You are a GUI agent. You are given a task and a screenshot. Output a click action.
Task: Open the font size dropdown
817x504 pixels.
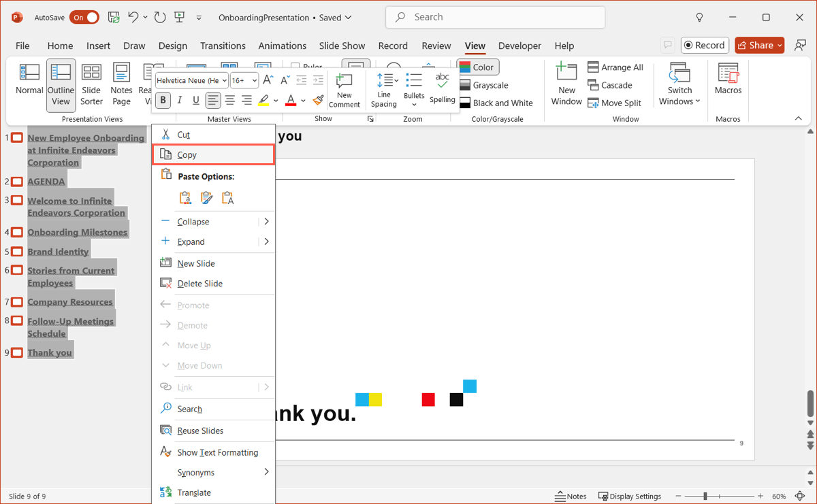pyautogui.click(x=255, y=80)
